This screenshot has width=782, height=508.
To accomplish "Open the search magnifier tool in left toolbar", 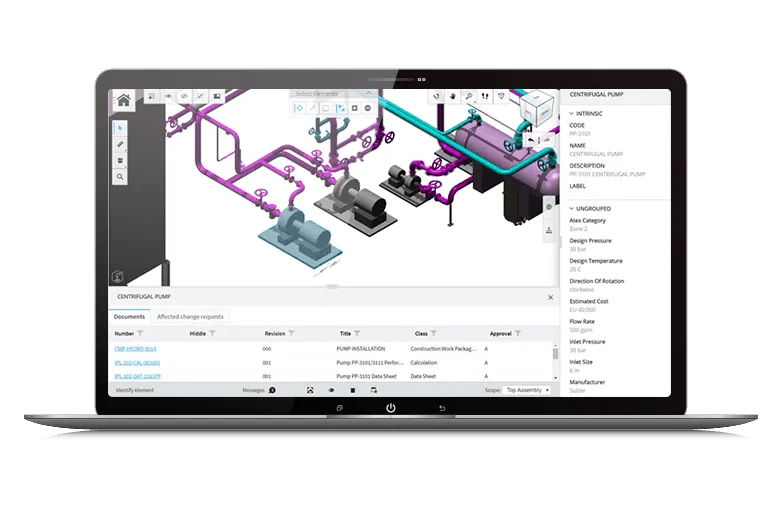I will tap(121, 177).
